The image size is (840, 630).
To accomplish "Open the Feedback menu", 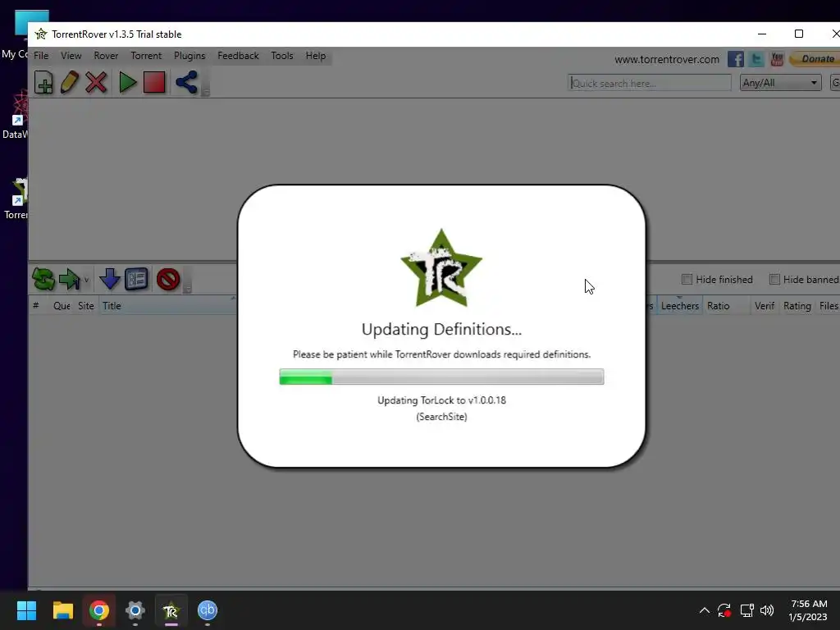I will pyautogui.click(x=238, y=56).
